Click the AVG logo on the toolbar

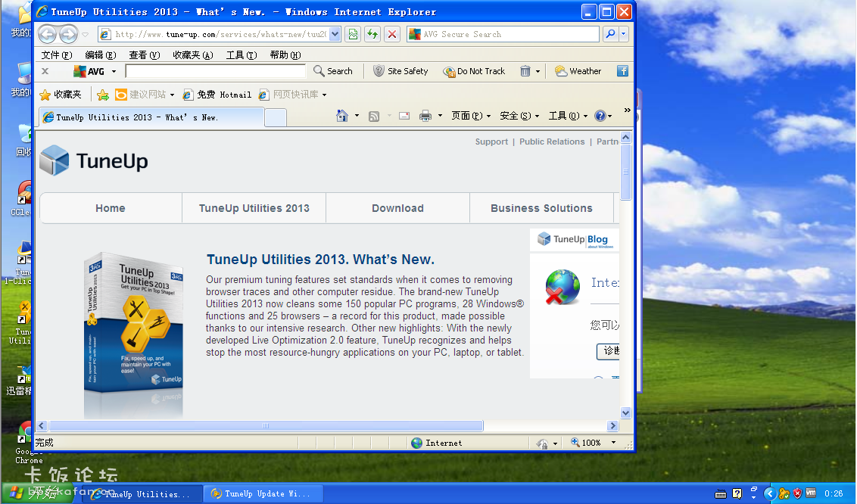point(89,72)
